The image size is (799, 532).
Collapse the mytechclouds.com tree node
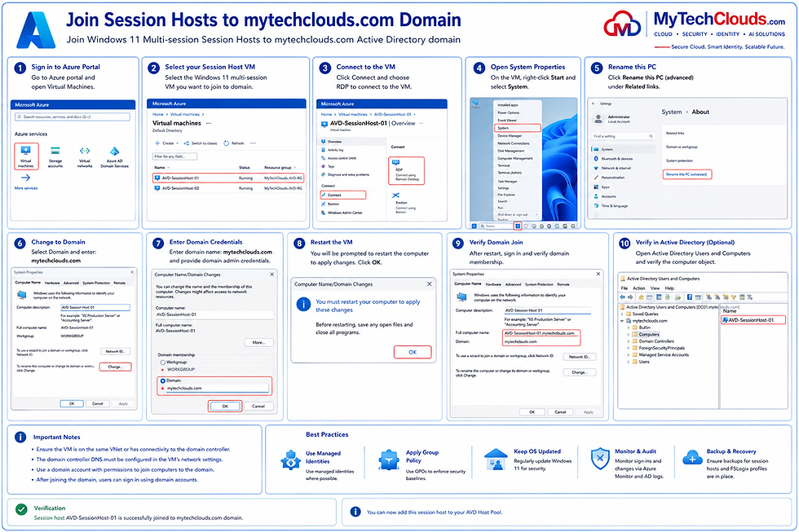[x=623, y=321]
